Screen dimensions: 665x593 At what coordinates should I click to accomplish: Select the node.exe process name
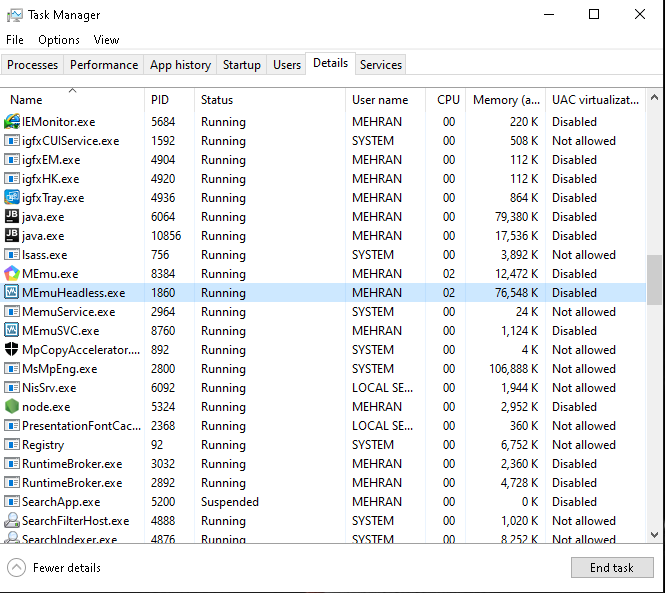[46, 407]
